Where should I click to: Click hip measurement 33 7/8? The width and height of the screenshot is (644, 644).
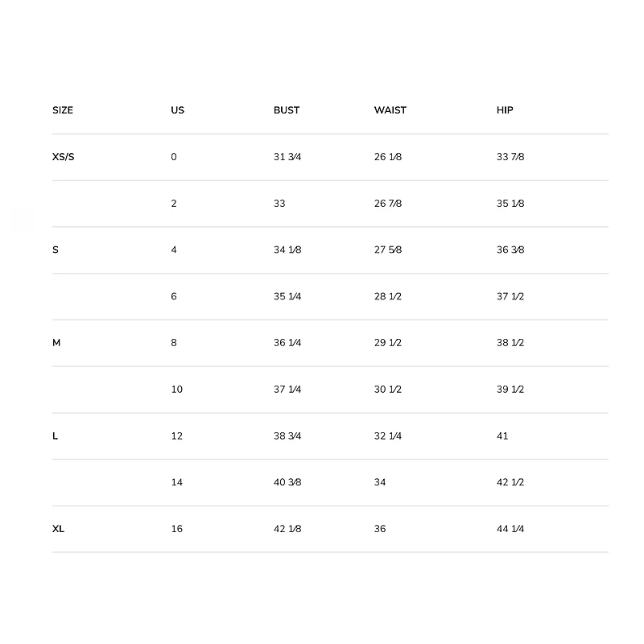[510, 157]
